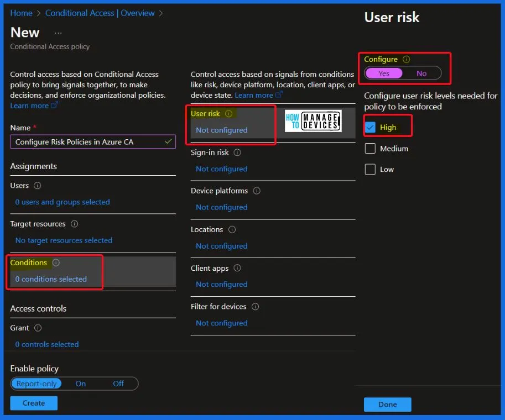The width and height of the screenshot is (505, 420).
Task: Click the Done button
Action: (x=387, y=405)
